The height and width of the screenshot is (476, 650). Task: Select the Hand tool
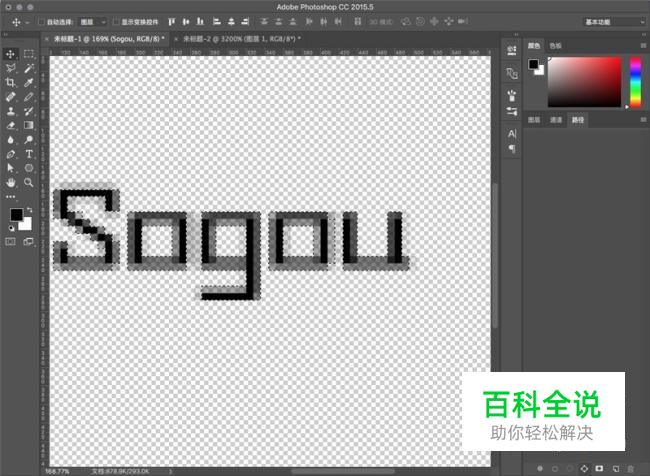click(x=10, y=182)
